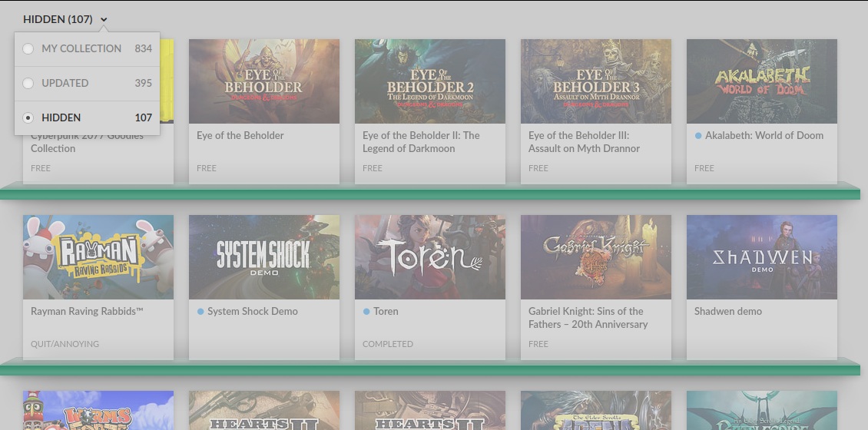
Task: Click the COMPLETED tag under Toren
Action: pyautogui.click(x=387, y=344)
